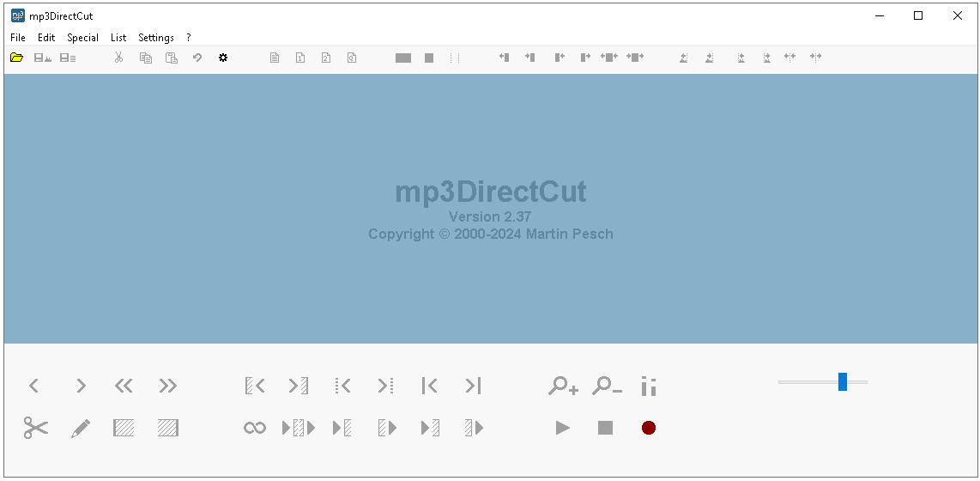The width and height of the screenshot is (980, 481).
Task: Set selection begin with left-bordered hatched box
Action: click(x=124, y=428)
